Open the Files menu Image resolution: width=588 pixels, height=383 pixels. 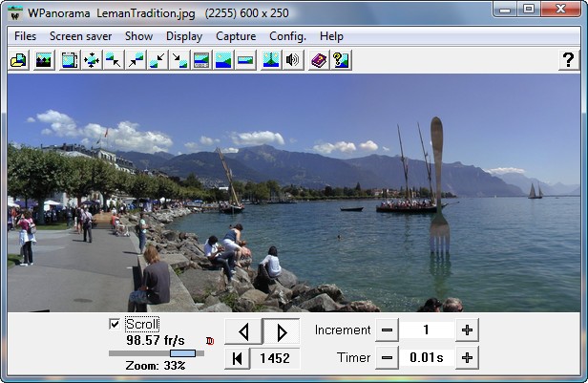pyautogui.click(x=26, y=36)
